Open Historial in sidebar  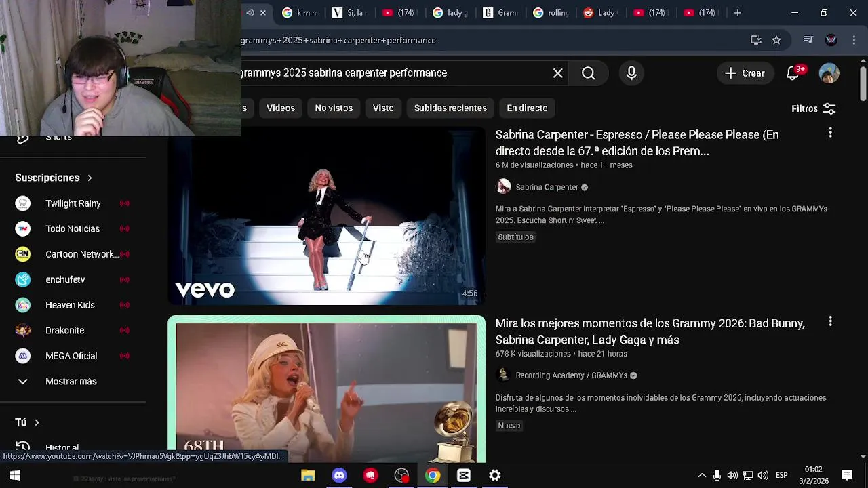tap(62, 448)
